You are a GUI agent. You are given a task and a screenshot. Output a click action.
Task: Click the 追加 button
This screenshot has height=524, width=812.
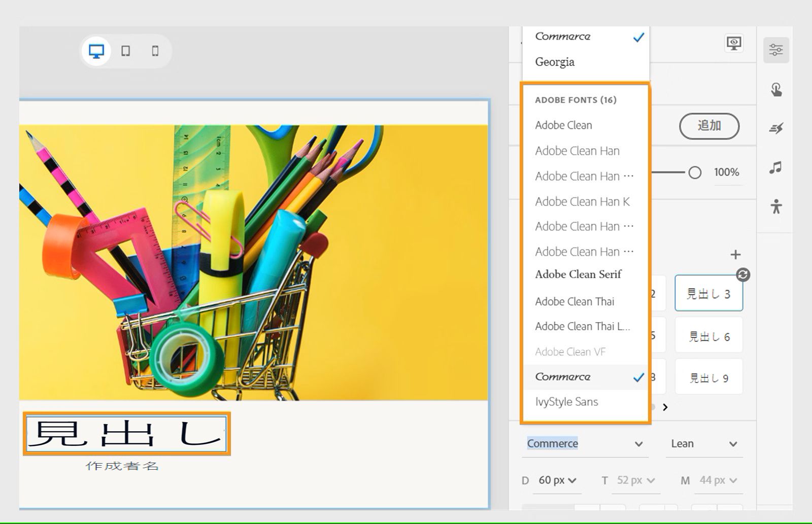click(x=709, y=126)
